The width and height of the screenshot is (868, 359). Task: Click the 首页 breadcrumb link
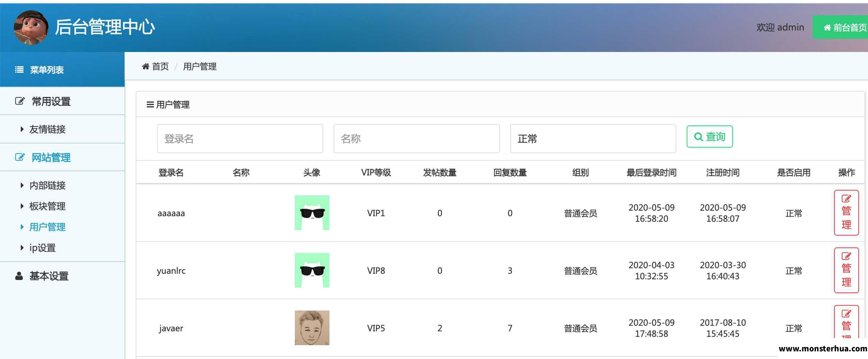point(160,66)
